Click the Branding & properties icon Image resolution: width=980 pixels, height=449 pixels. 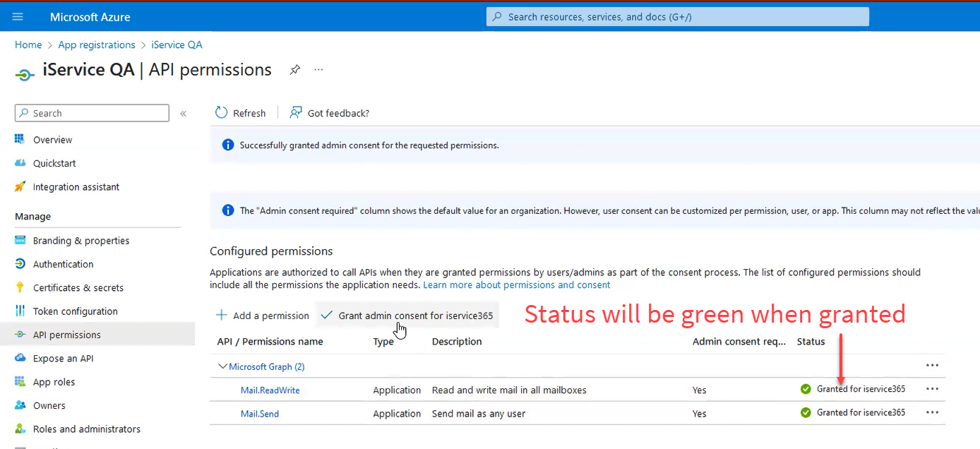point(20,241)
